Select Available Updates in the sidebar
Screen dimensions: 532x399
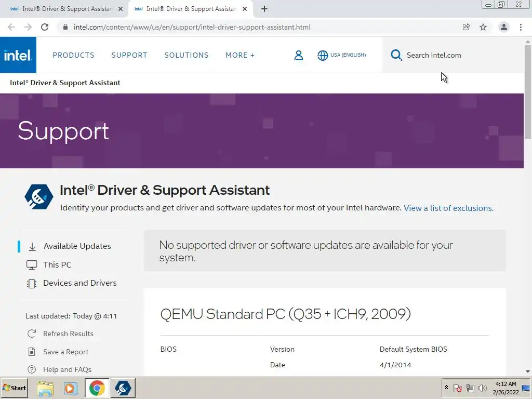pyautogui.click(x=77, y=246)
